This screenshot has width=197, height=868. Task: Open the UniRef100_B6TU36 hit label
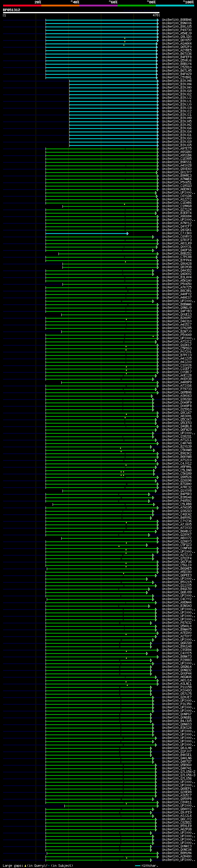177,54
